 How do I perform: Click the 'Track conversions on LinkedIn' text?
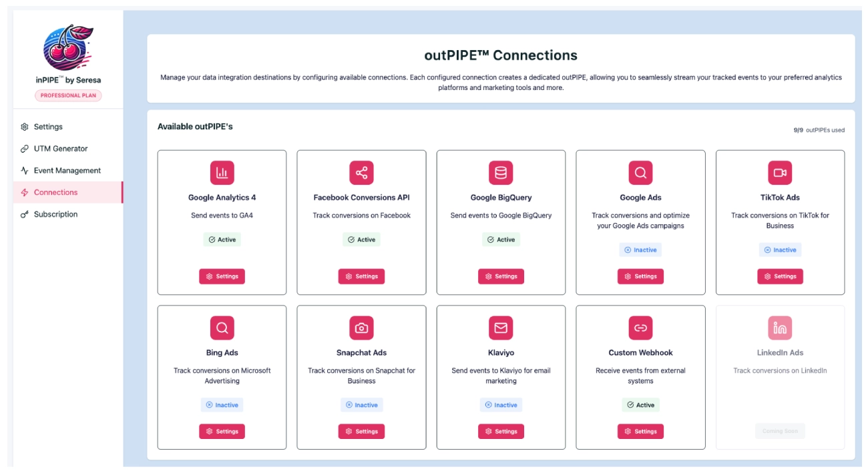[x=780, y=371]
